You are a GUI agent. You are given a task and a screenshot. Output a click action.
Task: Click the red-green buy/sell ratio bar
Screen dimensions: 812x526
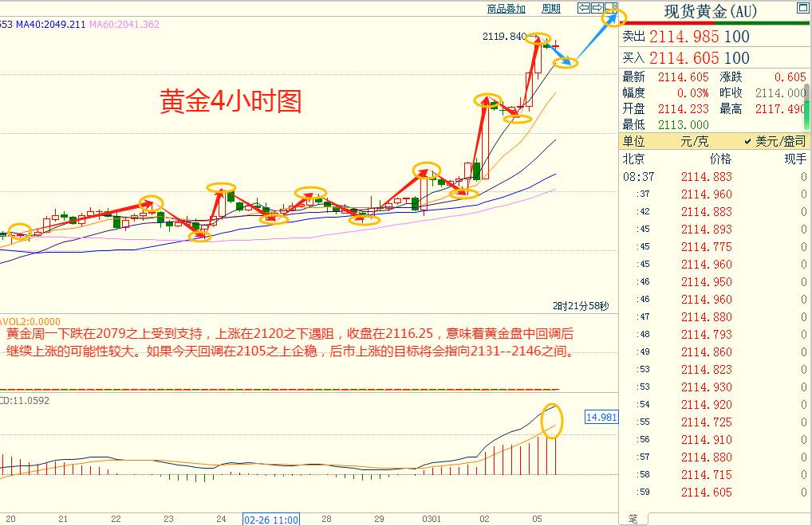[x=715, y=23]
